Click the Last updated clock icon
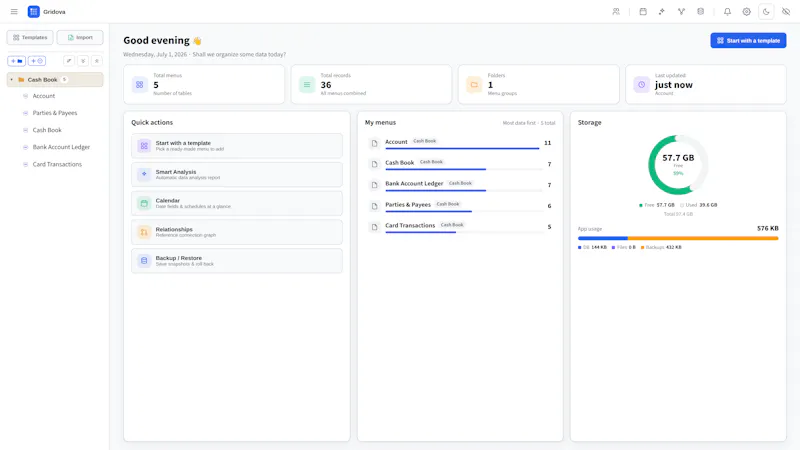This screenshot has height=450, width=800. [641, 85]
